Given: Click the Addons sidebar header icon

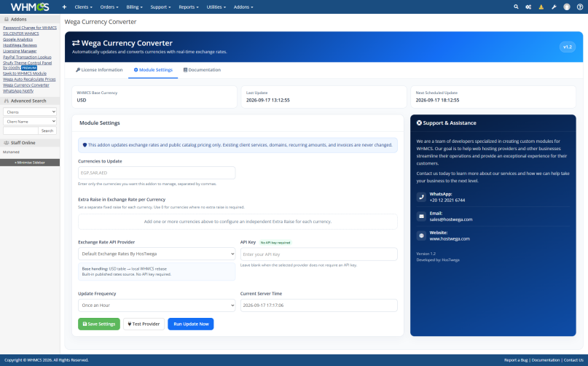Looking at the screenshot, I should pos(7,19).
